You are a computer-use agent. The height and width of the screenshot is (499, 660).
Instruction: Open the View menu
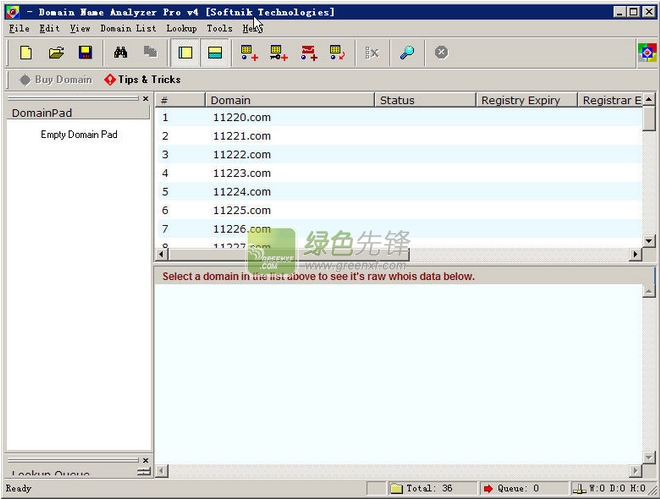click(80, 29)
